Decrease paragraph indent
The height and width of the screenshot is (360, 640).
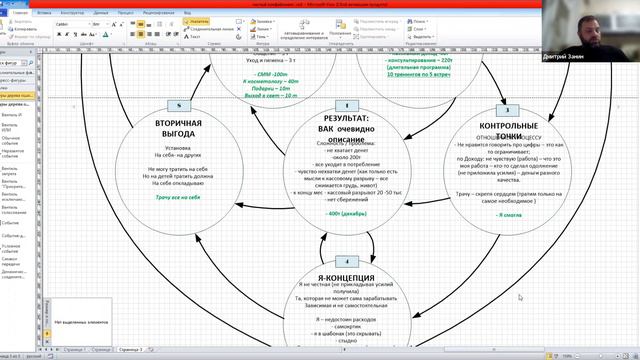pyautogui.click(x=168, y=35)
